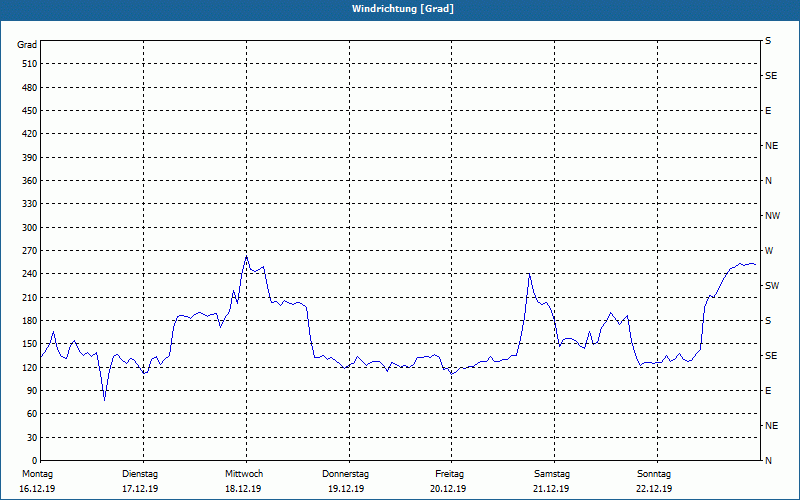Select the 240 axis value
The image size is (800, 500).
pos(30,274)
